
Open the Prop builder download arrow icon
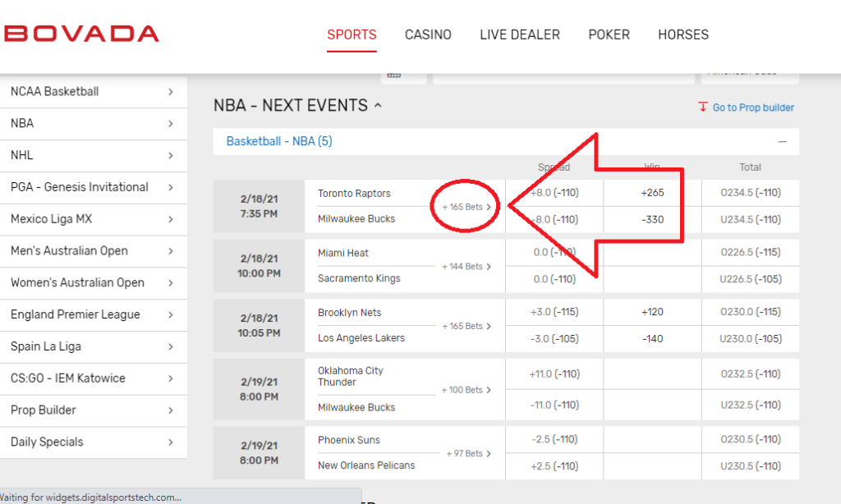(703, 107)
